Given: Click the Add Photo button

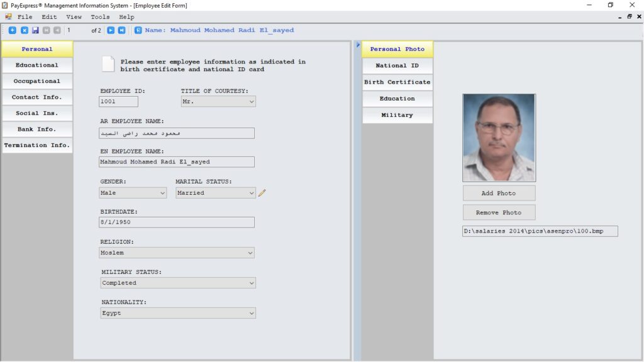Looking at the screenshot, I should click(x=499, y=193).
